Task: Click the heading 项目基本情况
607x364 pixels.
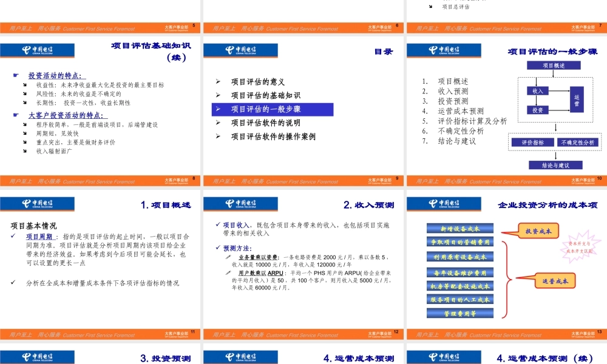Action: [33, 226]
